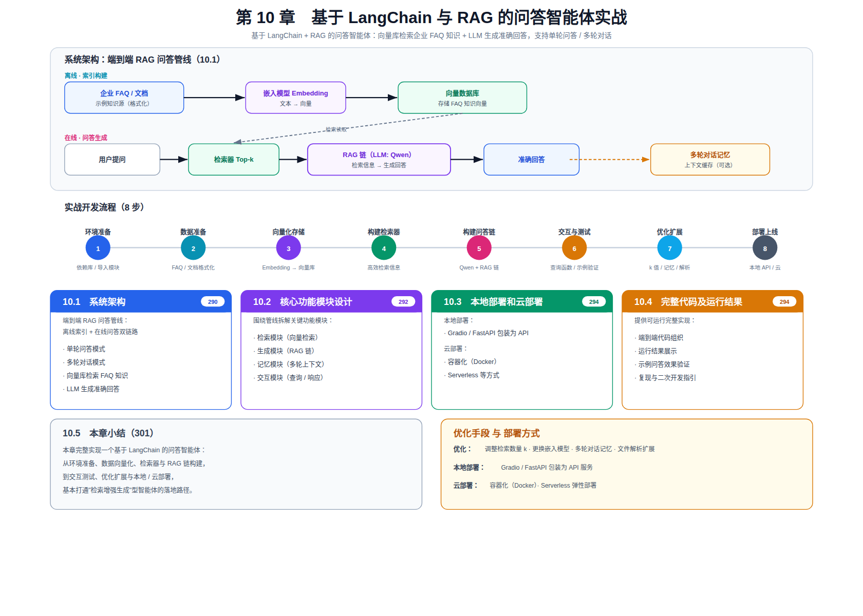Click the subtitle under chapter title
This screenshot has width=863, height=616.
tap(431, 36)
